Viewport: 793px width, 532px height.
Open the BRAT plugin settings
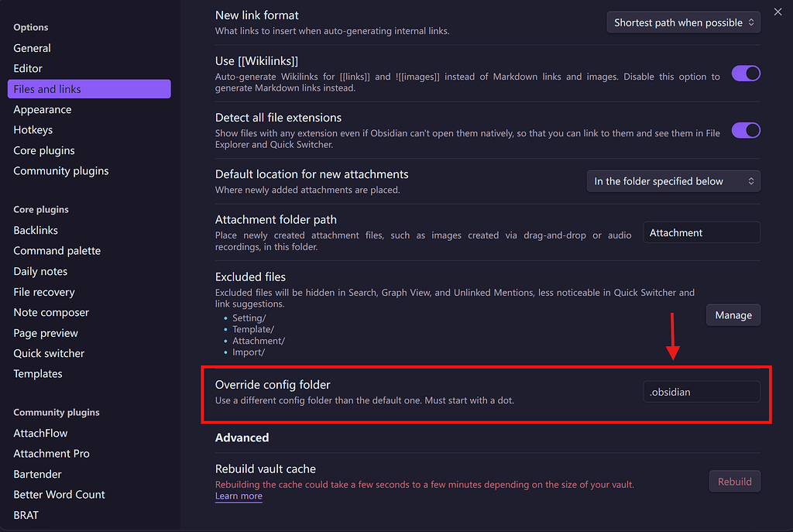pyautogui.click(x=26, y=514)
